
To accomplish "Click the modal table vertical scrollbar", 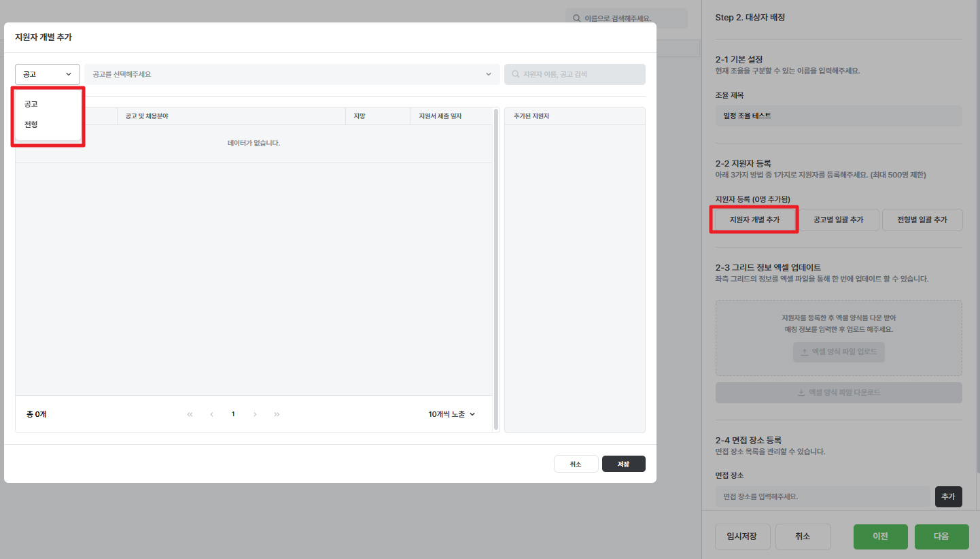I will [496, 269].
